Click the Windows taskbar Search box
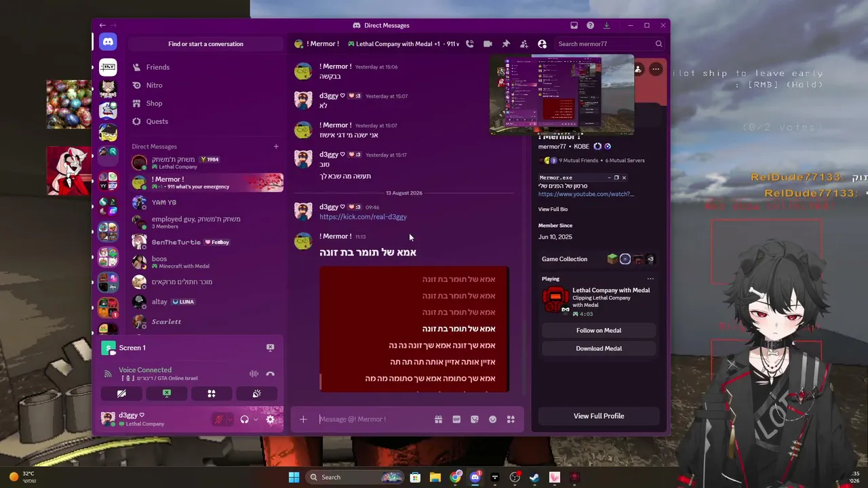Image resolution: width=868 pixels, height=488 pixels. pos(355,477)
